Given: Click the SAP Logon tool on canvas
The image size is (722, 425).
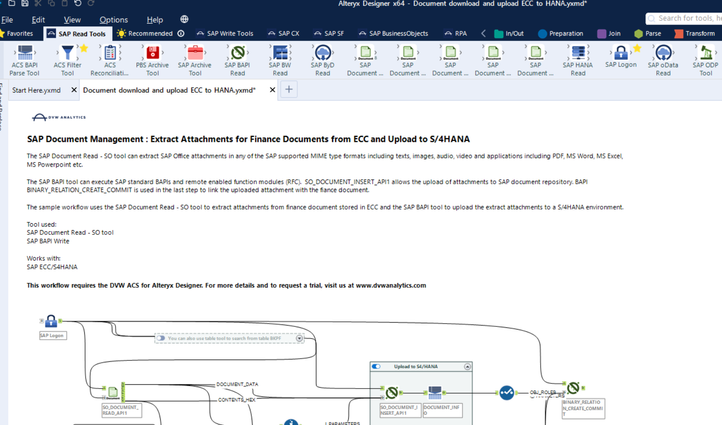Looking at the screenshot, I should click(x=51, y=321).
